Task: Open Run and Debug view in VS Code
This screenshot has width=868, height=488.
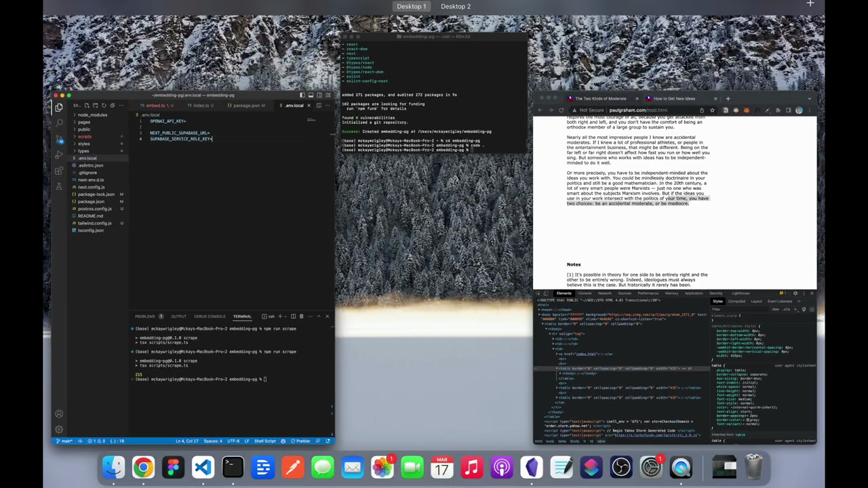Action: (59, 155)
